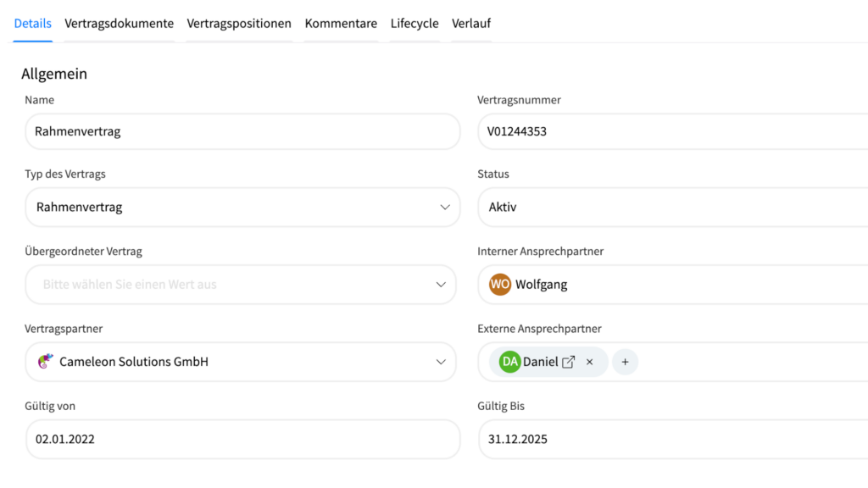The image size is (868, 488).
Task: Click the Name field containing Rahmenvertrag
Action: (242, 131)
